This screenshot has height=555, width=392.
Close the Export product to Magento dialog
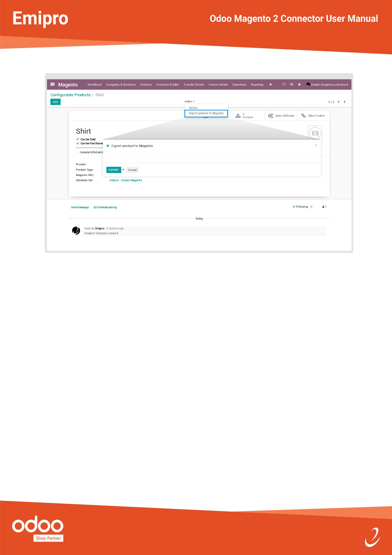[316, 145]
